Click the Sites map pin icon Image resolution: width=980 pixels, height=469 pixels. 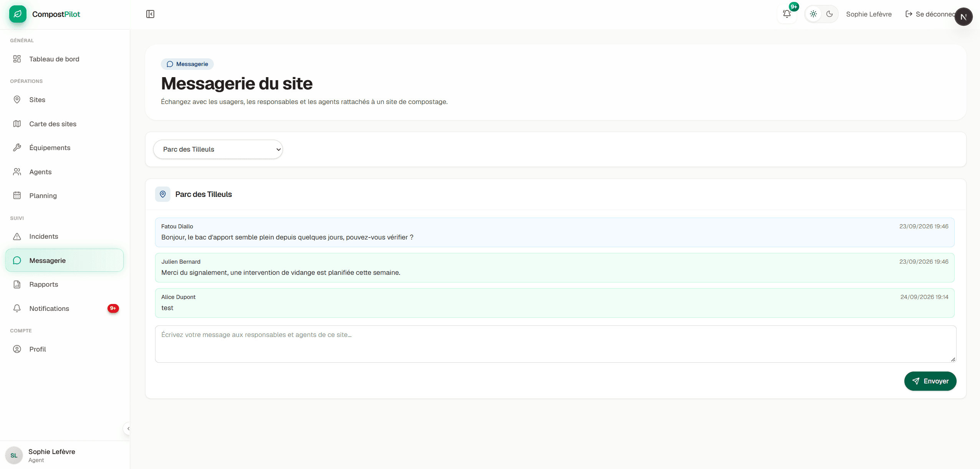(x=17, y=100)
